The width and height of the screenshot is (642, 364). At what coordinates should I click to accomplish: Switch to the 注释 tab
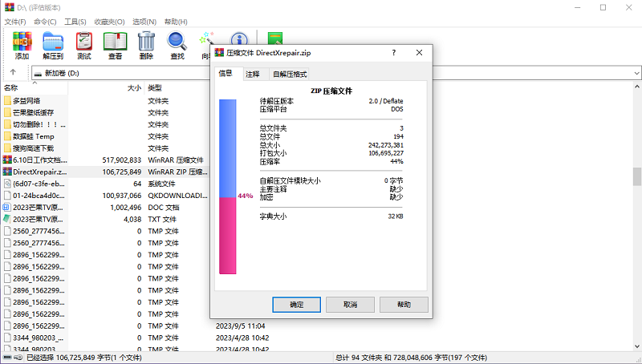click(252, 74)
